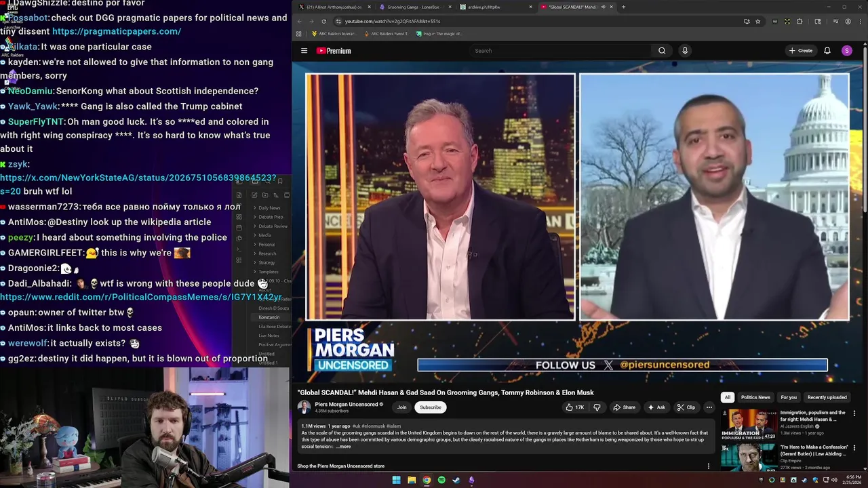This screenshot has height=488, width=868.
Task: Open File Explorer from taskbar
Action: click(x=411, y=480)
